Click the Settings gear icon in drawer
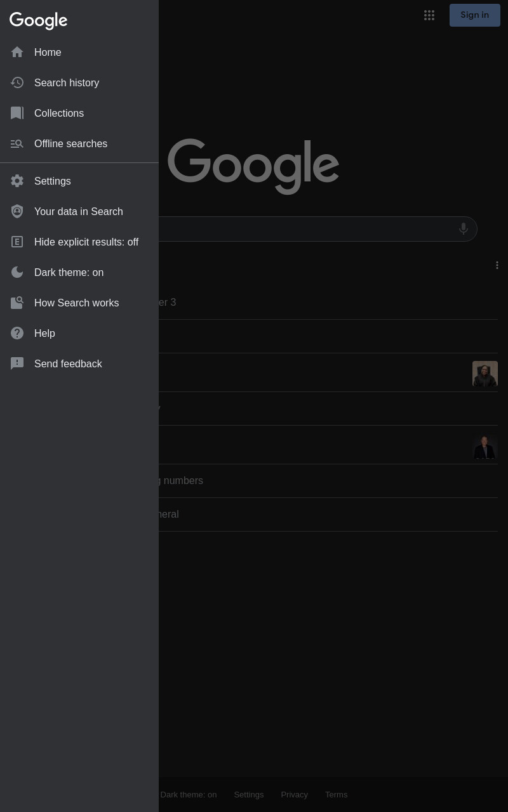The width and height of the screenshot is (508, 812). tap(17, 181)
